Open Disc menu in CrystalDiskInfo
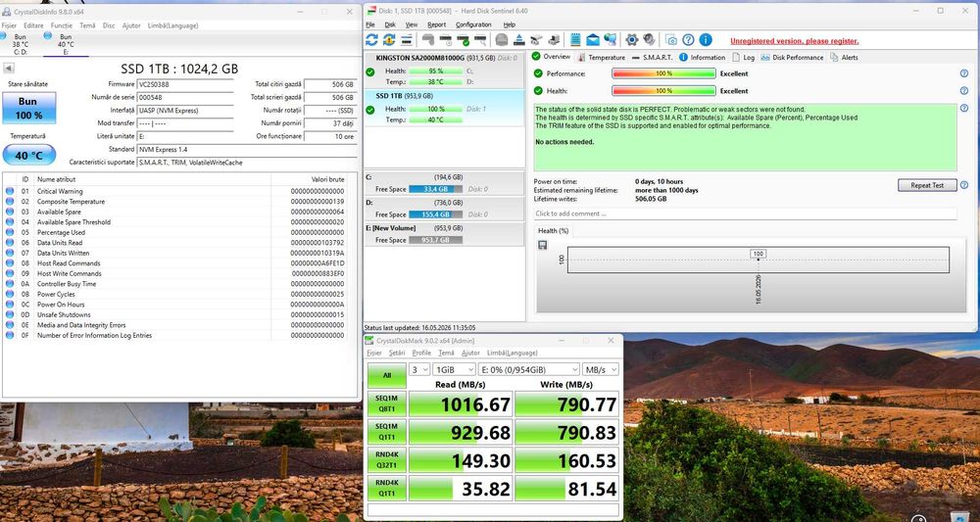This screenshot has width=980, height=522. 109,25
